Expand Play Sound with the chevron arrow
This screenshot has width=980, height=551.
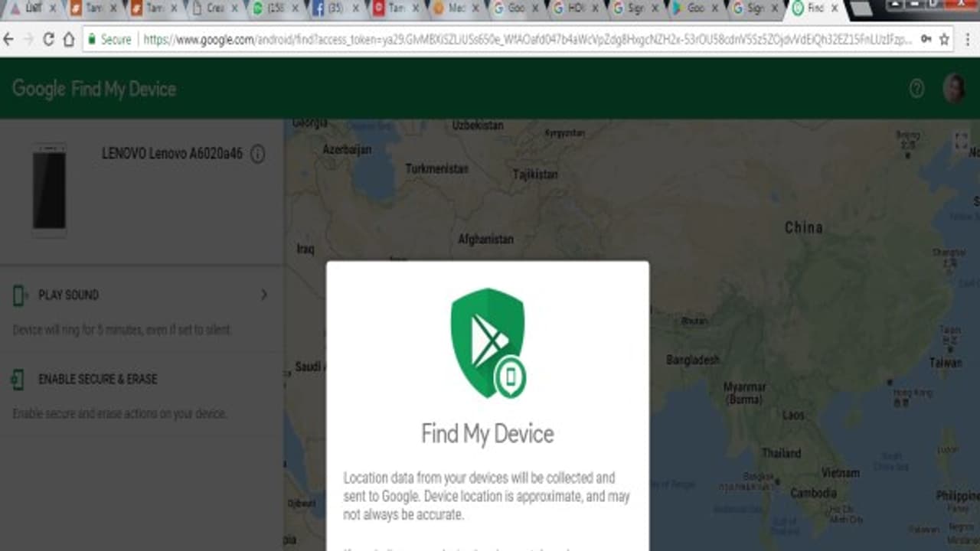point(264,295)
